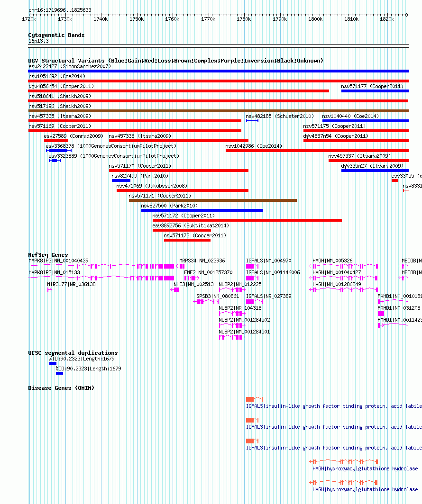Open the RefSeq Genes track title
Image resolution: width=422 pixels, height=504 pixels.
point(48,255)
